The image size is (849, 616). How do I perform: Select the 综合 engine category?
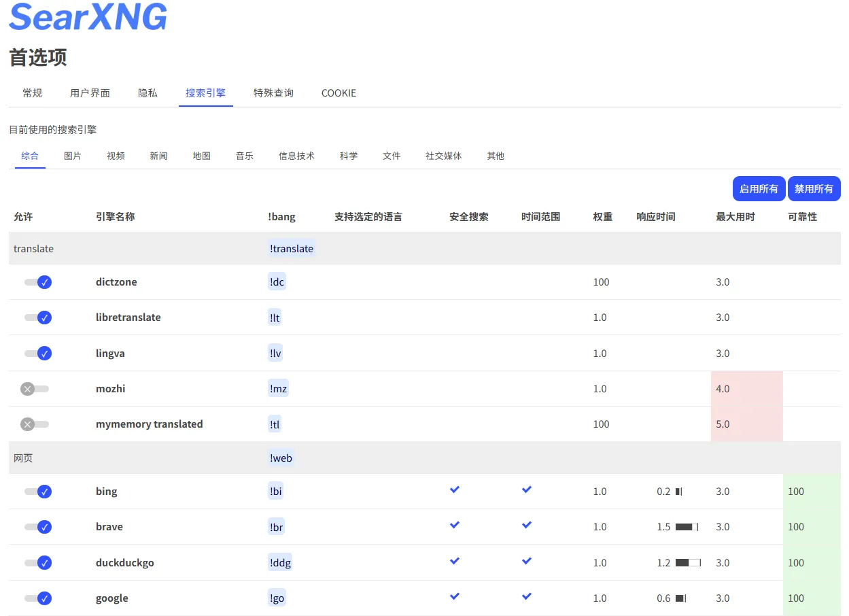pos(30,156)
